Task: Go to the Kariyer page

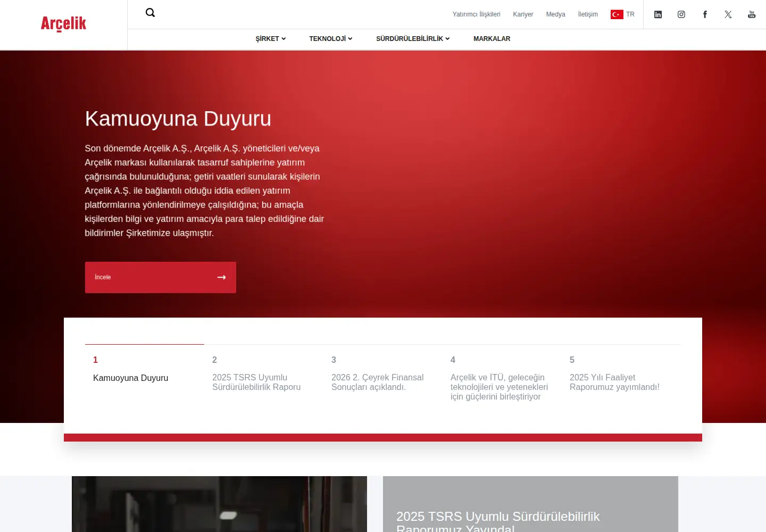Action: (x=523, y=14)
